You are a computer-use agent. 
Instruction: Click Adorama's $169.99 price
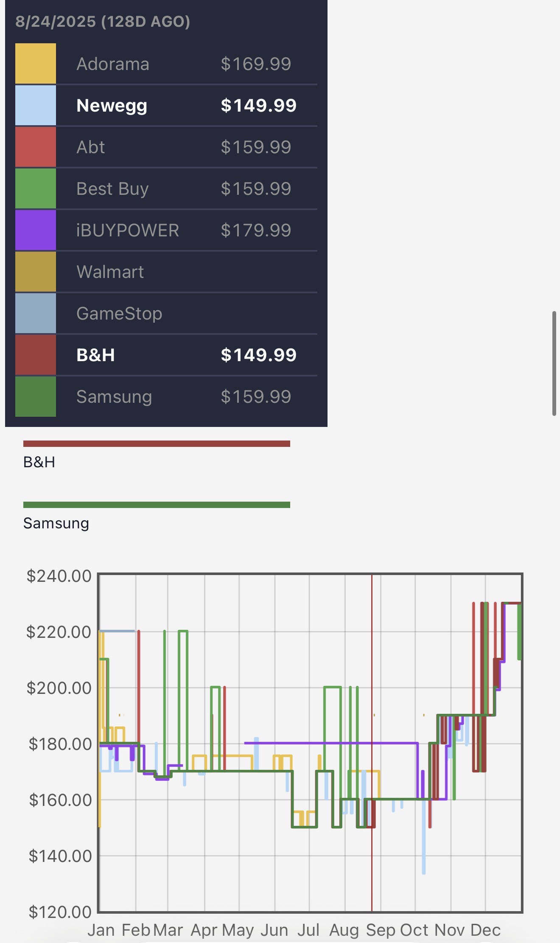(x=256, y=64)
